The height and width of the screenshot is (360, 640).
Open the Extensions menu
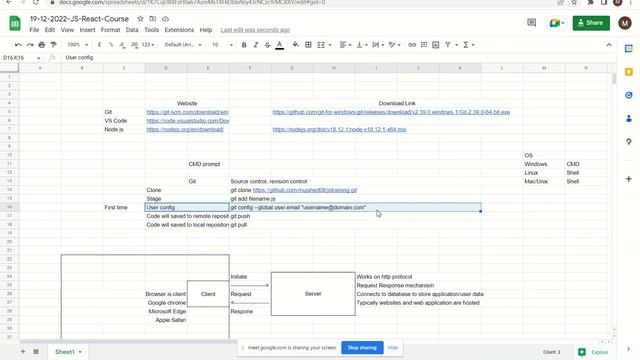point(179,30)
